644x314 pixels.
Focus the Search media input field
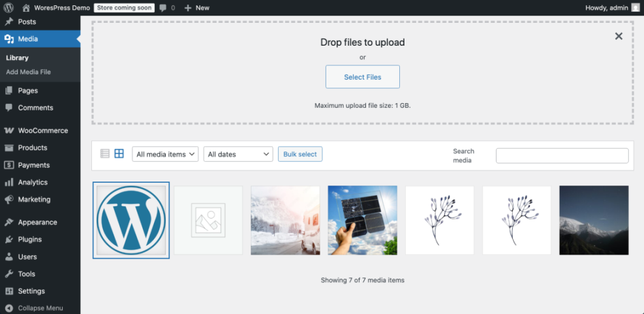click(562, 155)
